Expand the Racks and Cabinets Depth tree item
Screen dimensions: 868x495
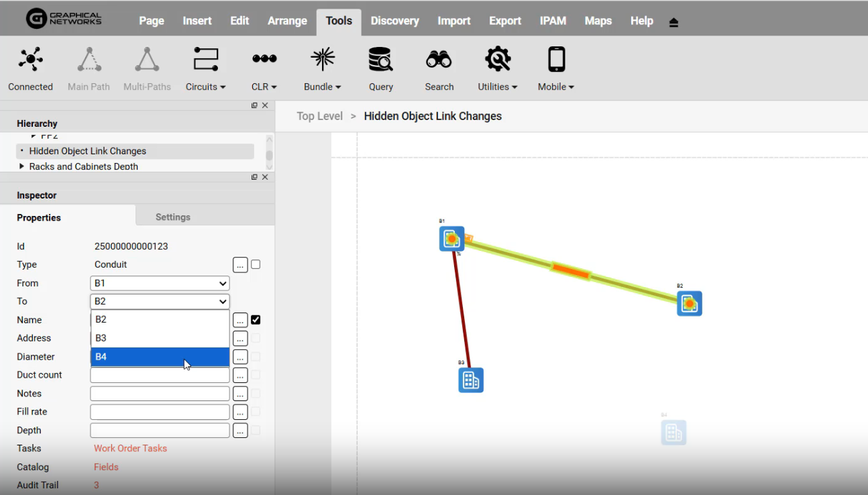21,166
